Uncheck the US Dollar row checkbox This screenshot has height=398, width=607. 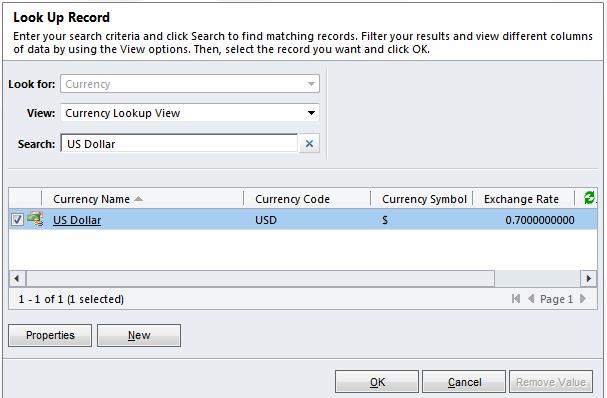(x=17, y=220)
